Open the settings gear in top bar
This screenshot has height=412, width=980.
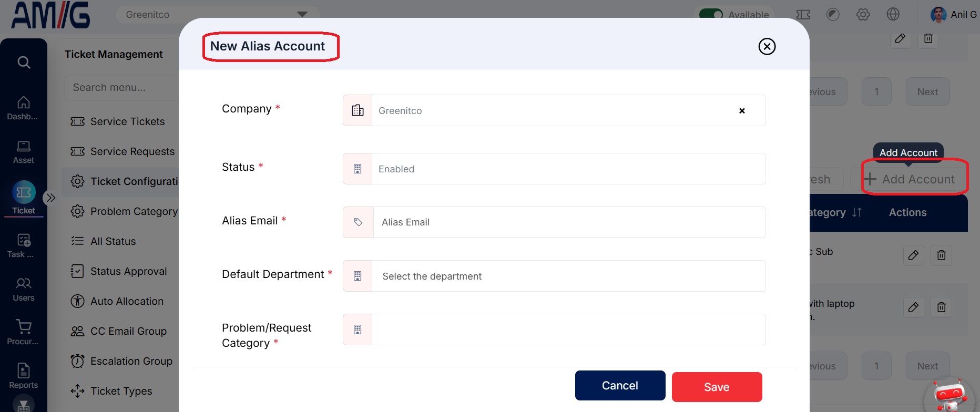(863, 14)
